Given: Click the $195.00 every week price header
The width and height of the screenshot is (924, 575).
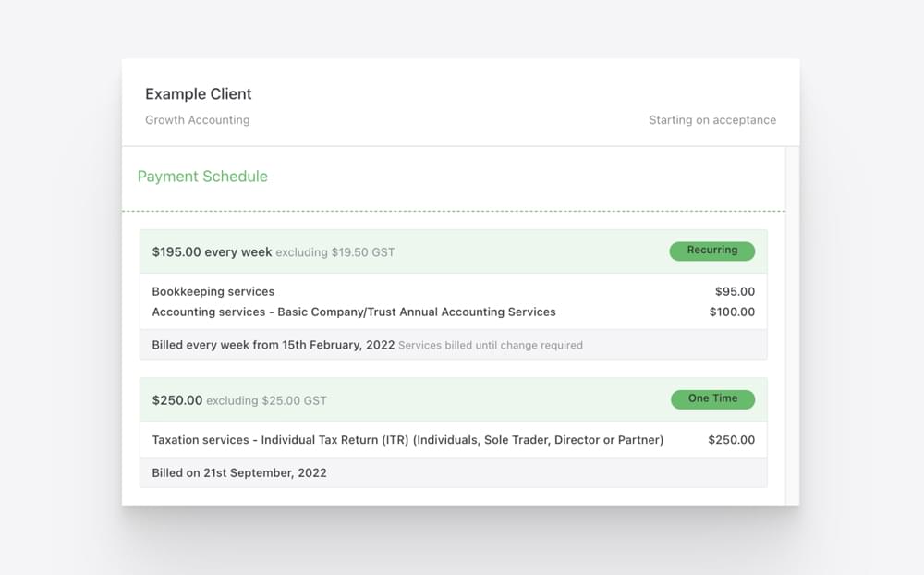Looking at the screenshot, I should [211, 251].
